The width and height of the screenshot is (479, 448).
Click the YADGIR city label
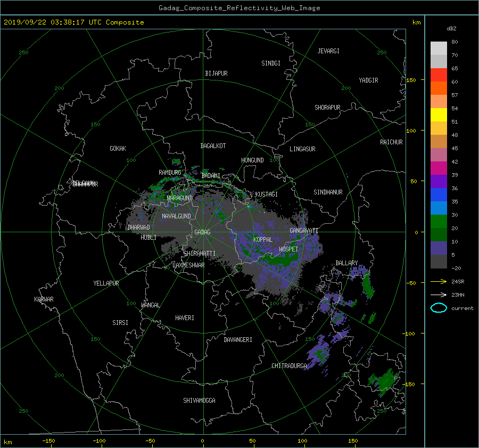[x=368, y=80]
